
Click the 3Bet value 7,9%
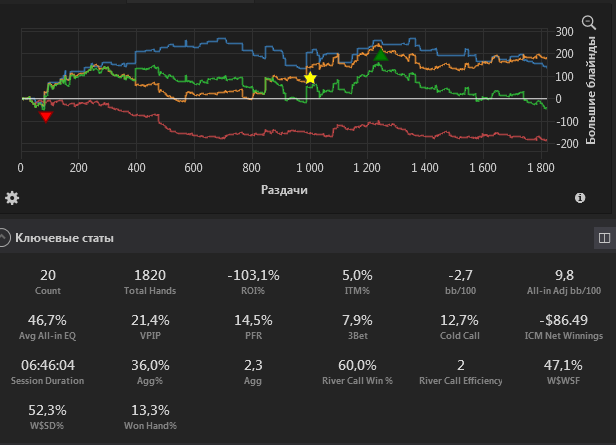point(357,320)
